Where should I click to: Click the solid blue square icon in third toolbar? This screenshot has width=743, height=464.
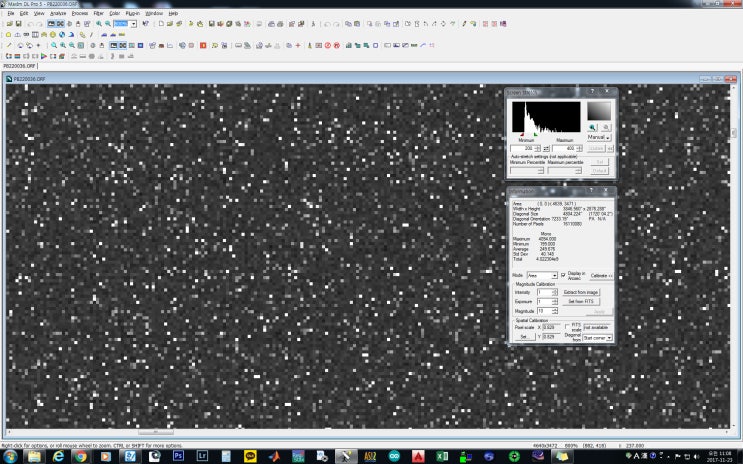click(141, 45)
